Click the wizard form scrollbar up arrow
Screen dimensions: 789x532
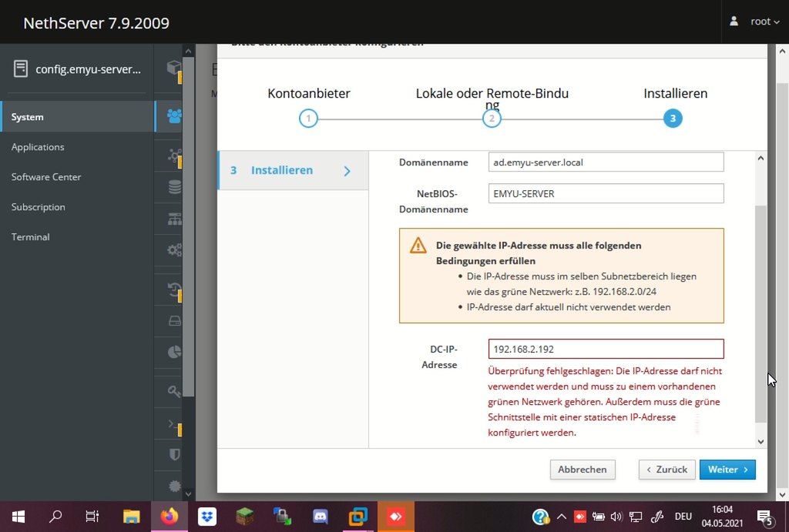(760, 159)
